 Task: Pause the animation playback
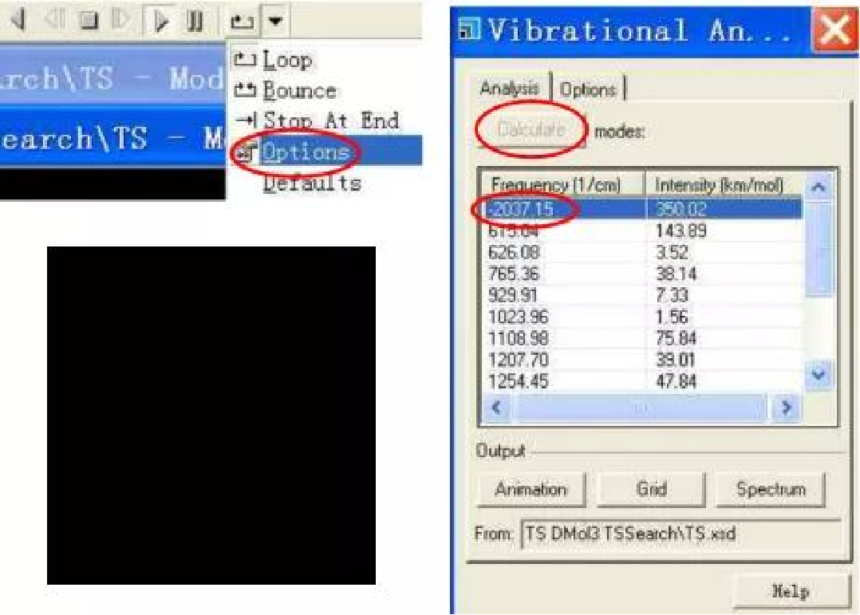pyautogui.click(x=195, y=21)
